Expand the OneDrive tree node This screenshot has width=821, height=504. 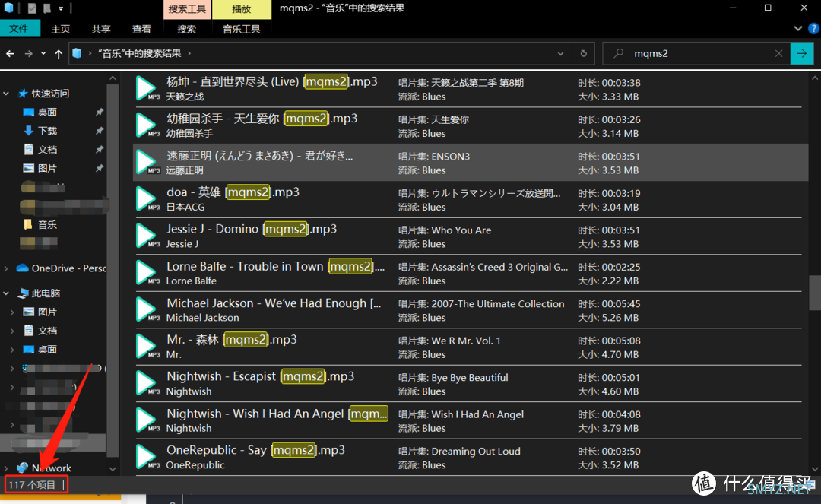[6, 268]
